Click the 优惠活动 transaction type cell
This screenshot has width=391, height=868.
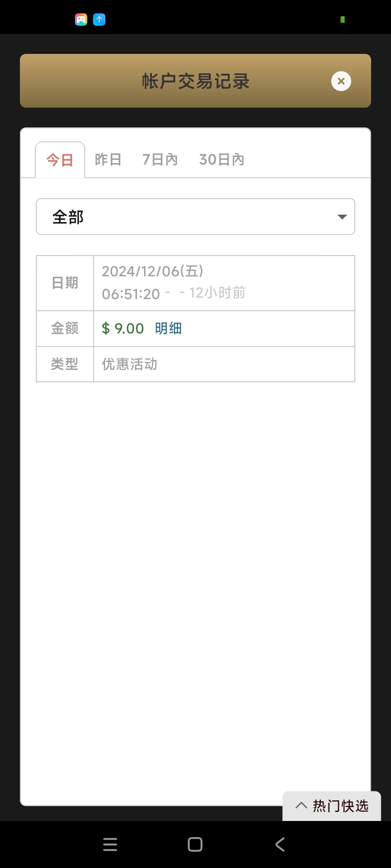(130, 364)
